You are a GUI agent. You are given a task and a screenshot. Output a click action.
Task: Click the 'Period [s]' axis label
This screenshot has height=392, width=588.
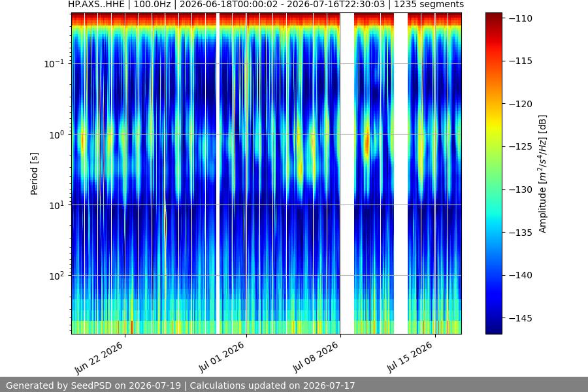click(x=34, y=174)
